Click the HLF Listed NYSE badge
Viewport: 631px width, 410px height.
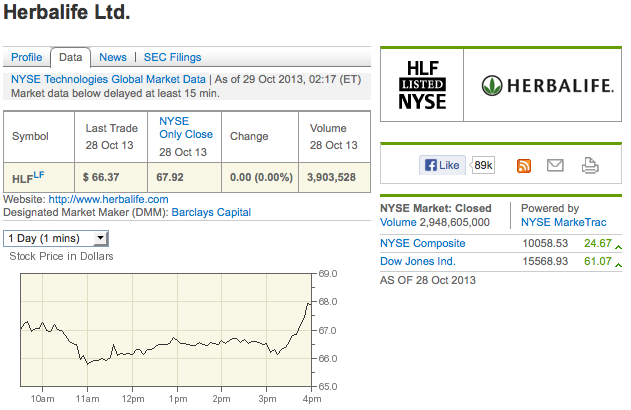[422, 85]
